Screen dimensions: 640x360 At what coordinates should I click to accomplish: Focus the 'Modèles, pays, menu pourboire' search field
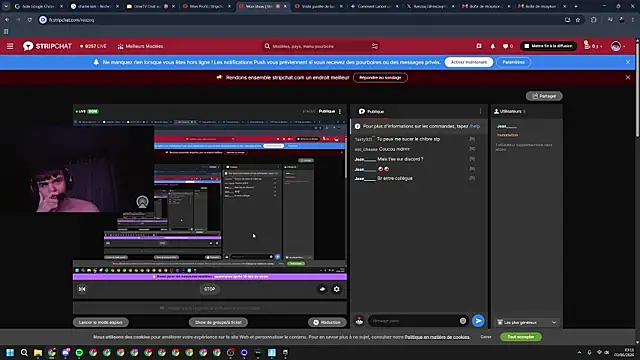tap(320, 46)
